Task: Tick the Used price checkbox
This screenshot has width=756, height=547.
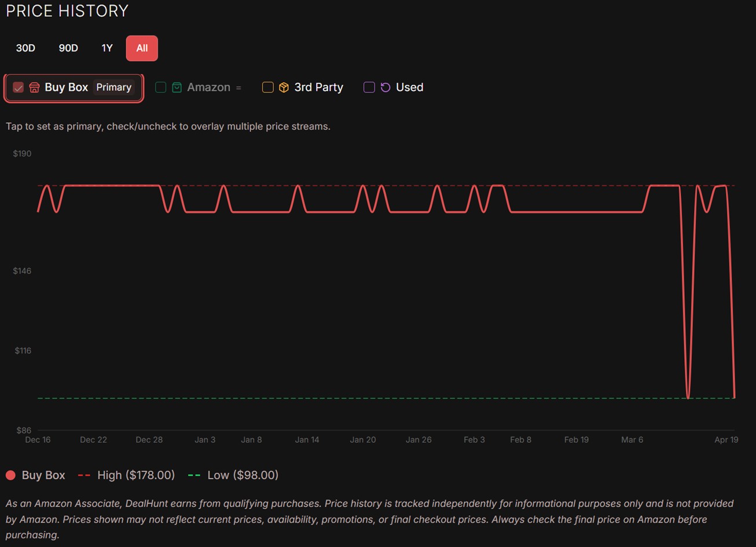Action: point(369,87)
